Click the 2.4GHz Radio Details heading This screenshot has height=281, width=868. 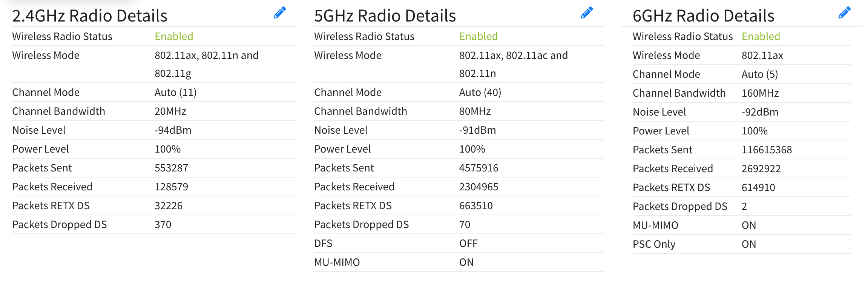tap(90, 16)
